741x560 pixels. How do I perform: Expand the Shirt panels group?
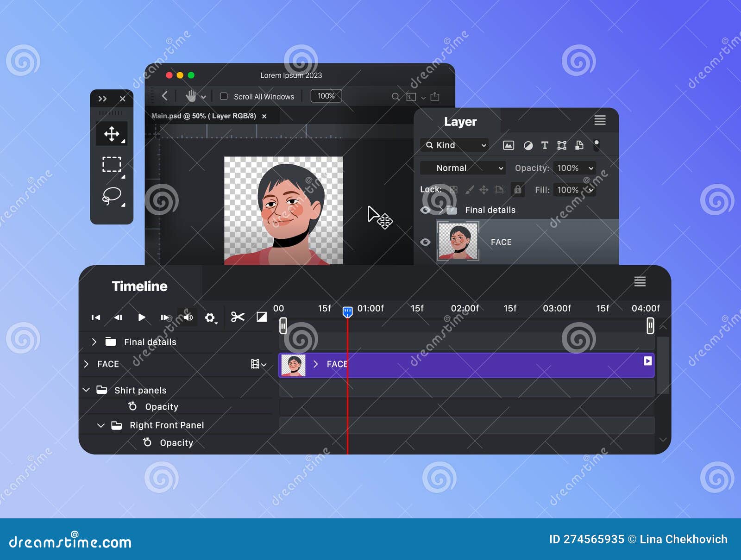coord(86,390)
